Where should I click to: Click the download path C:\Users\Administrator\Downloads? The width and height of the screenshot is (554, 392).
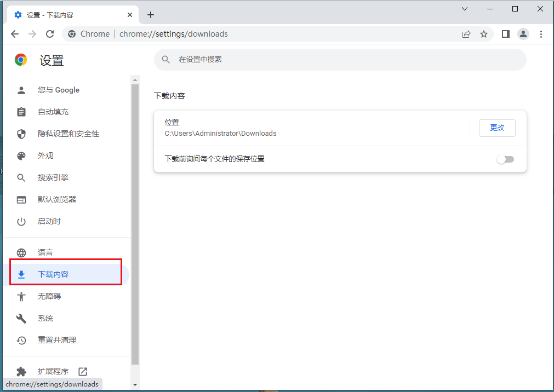coord(220,134)
